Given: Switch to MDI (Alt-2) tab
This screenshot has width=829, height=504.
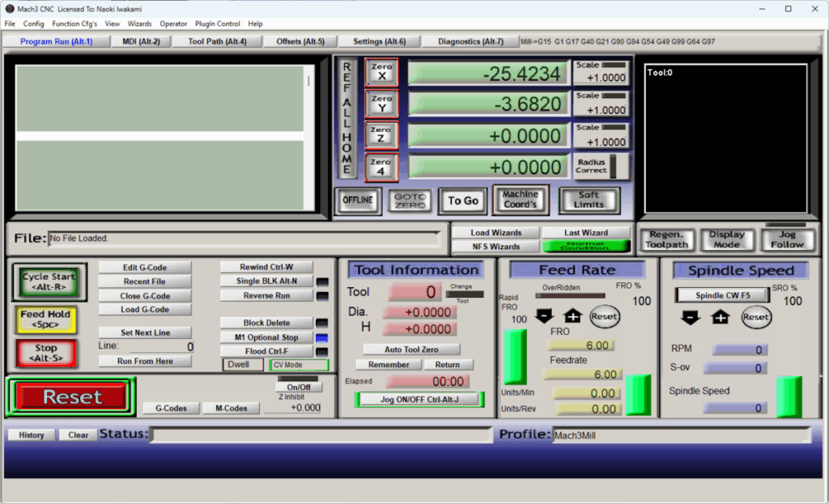Looking at the screenshot, I should pyautogui.click(x=141, y=41).
